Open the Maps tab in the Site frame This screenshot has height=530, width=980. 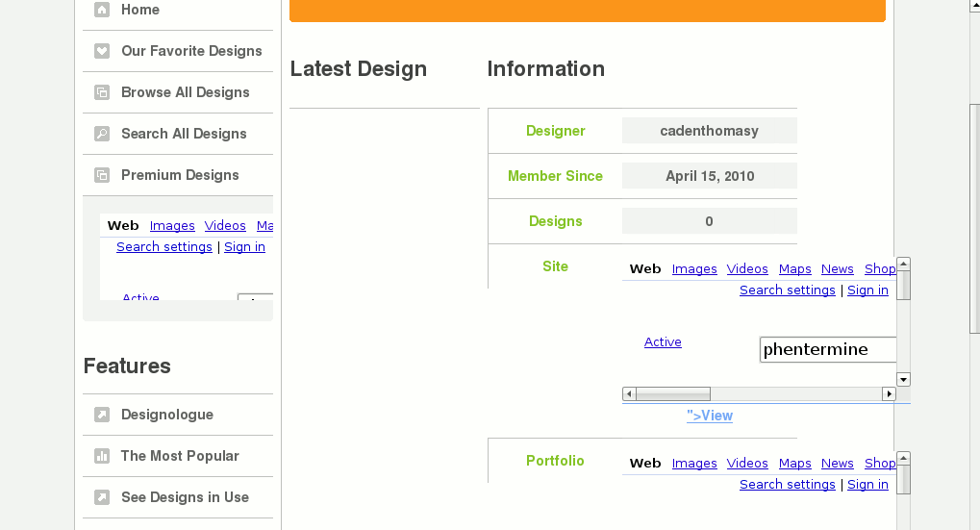[x=795, y=269]
